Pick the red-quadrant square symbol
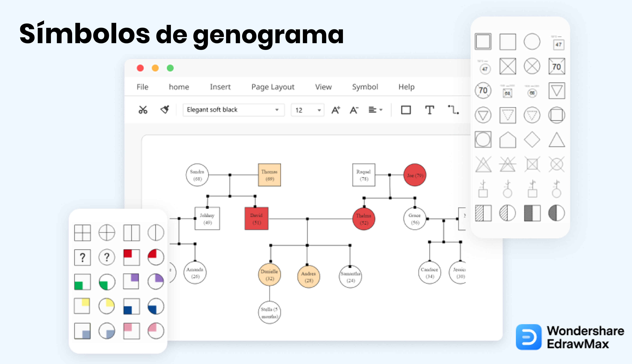 tap(131, 257)
